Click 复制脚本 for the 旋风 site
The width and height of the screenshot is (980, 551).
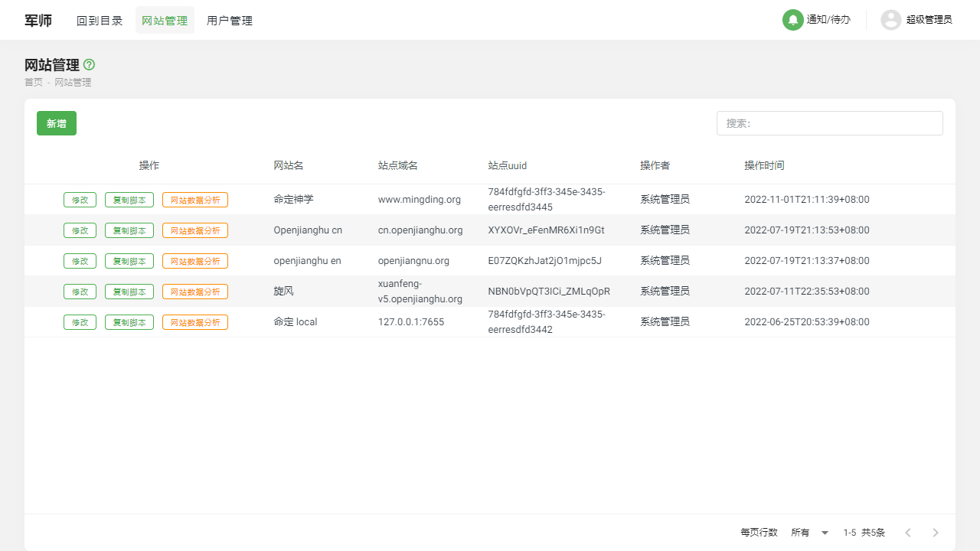point(129,292)
